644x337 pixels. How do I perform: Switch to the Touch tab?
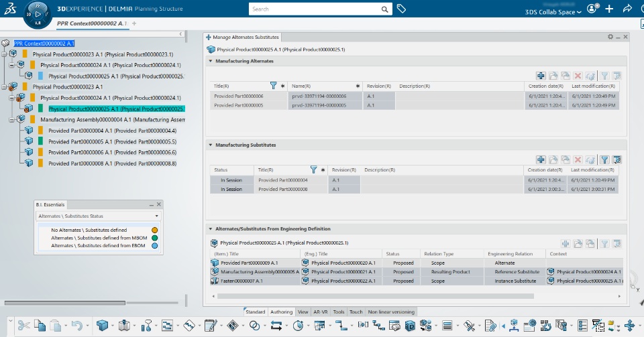coord(356,312)
